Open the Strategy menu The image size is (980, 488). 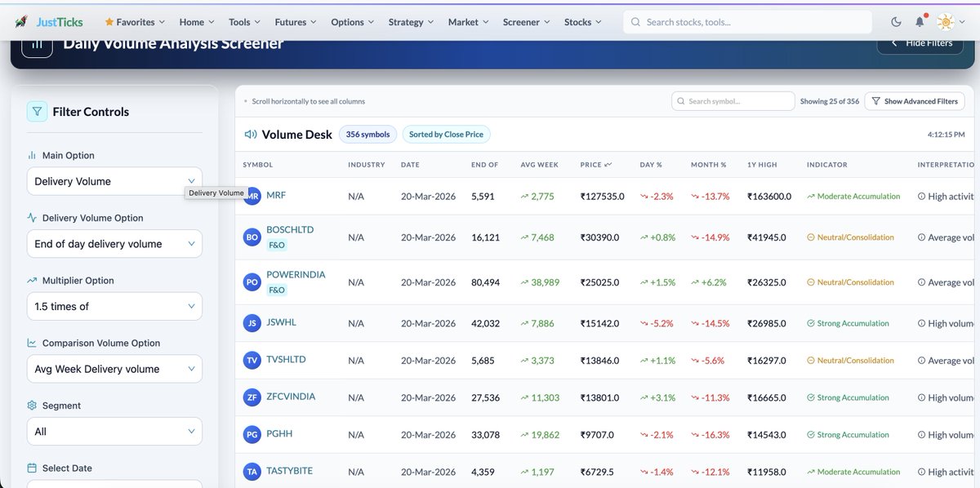pos(411,22)
